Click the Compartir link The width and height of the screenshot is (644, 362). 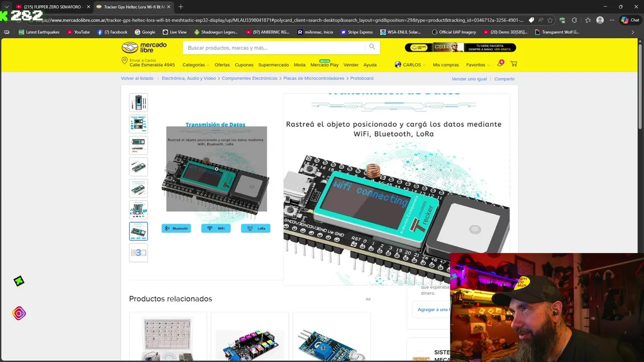504,79
